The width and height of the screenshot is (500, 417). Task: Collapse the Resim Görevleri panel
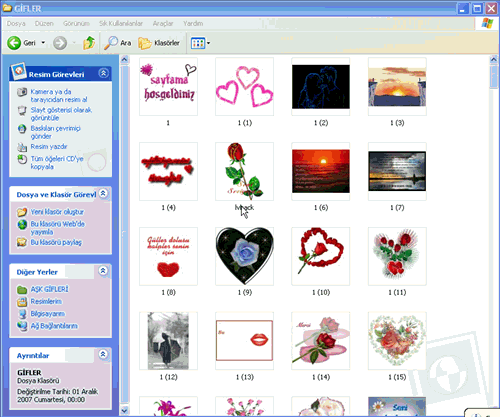[x=103, y=73]
